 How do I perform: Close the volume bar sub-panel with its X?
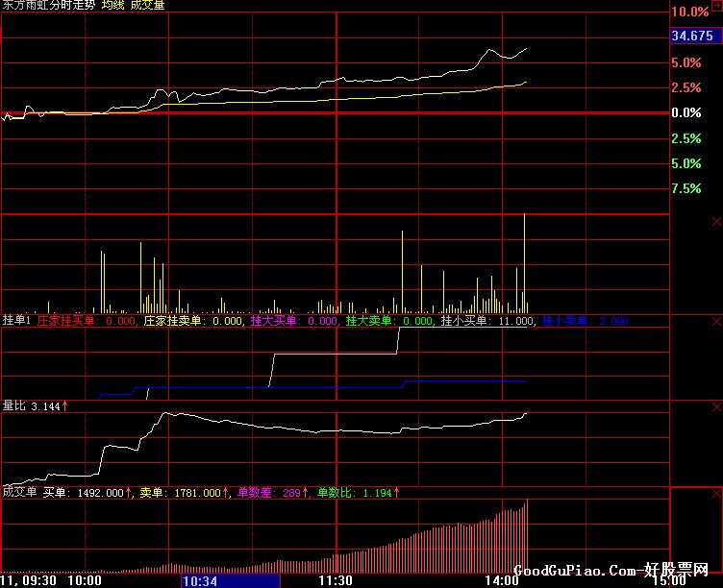[x=716, y=222]
